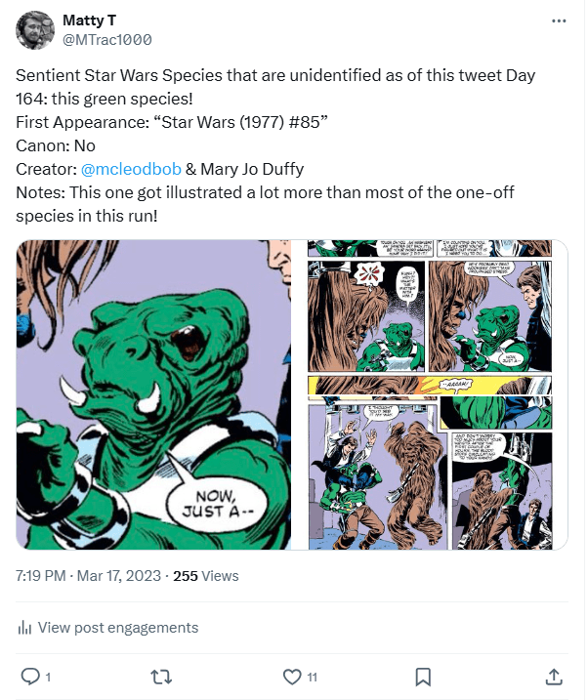Viewport: 588px width, 700px height.
Task: Click the reply speech bubble icon
Action: point(29,676)
